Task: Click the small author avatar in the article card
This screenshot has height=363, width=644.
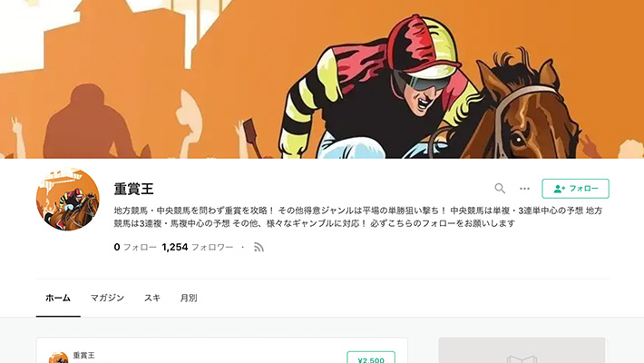Action: (58, 358)
